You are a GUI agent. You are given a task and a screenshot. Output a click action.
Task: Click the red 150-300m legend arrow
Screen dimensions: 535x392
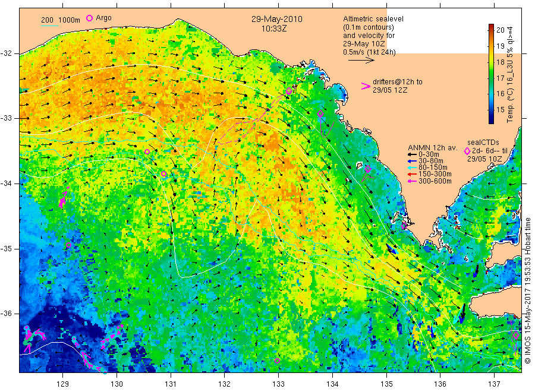coord(413,174)
